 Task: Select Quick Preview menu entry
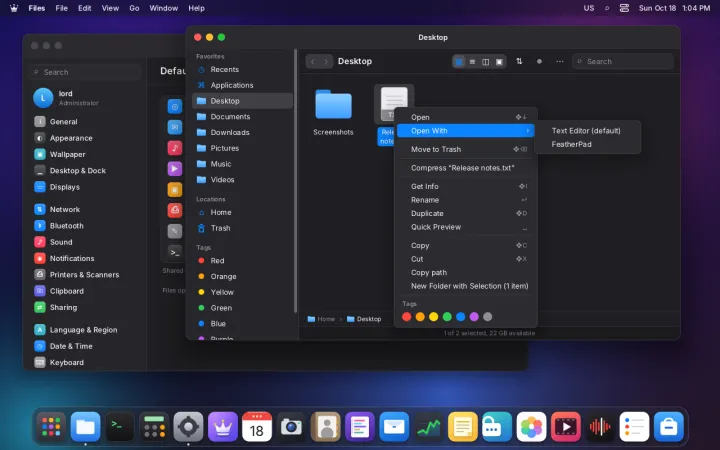pos(466,227)
